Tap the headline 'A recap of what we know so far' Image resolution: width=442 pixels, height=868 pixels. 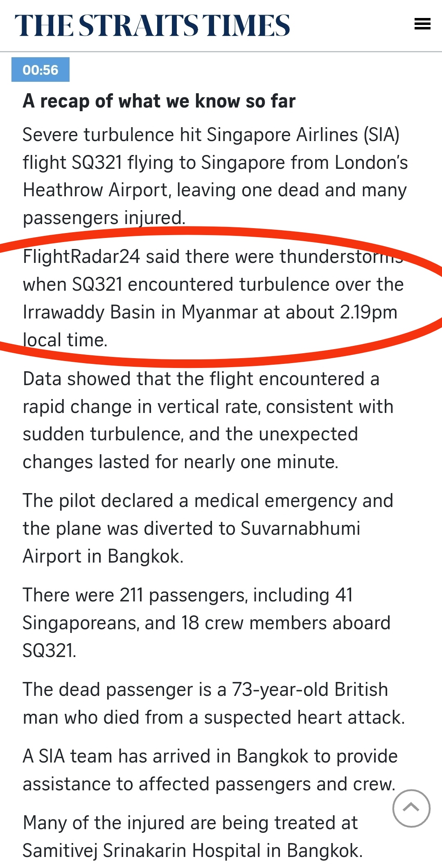[x=159, y=101]
